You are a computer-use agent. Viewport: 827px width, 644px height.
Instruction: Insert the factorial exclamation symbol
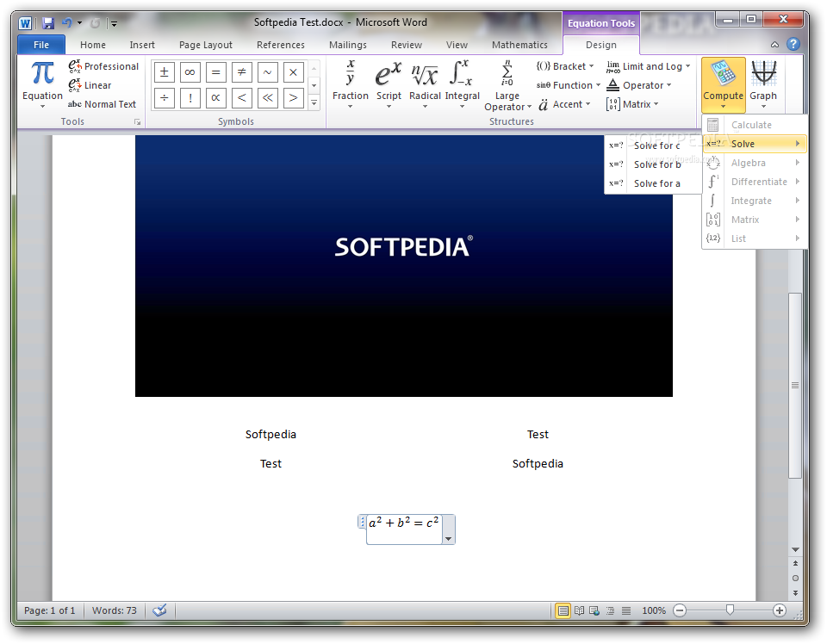click(190, 97)
